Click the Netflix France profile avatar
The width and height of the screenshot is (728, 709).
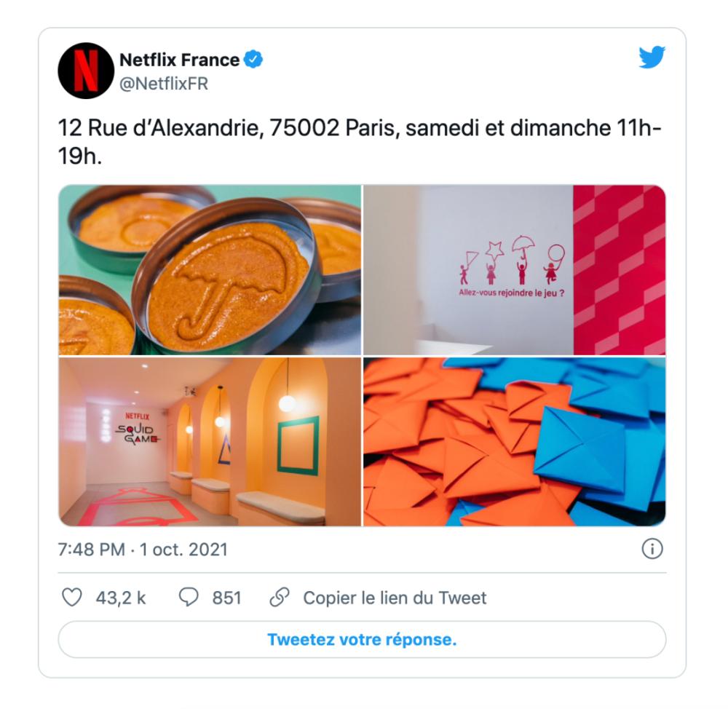(x=86, y=71)
